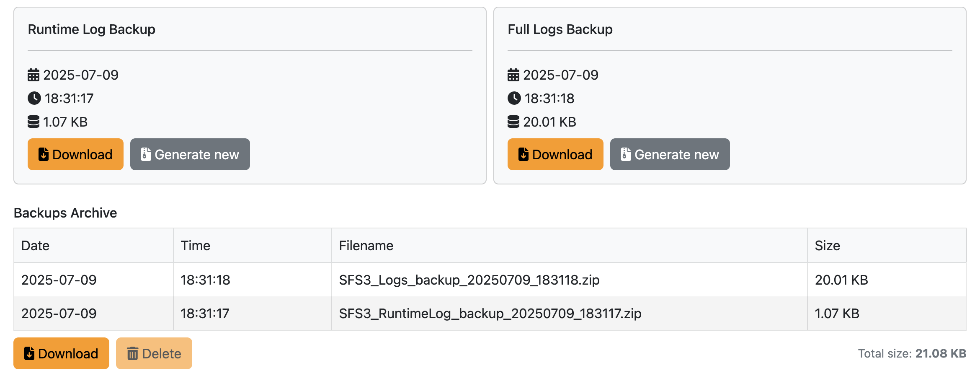Click calendar icon in Runtime Log Backup card
This screenshot has width=980, height=376.
34,75
